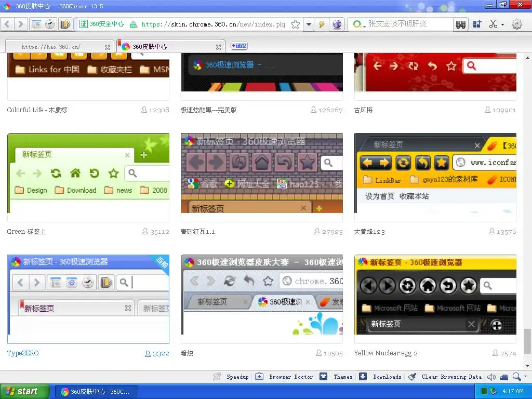Open a new tab with +TAB button
This screenshot has width=532, height=399.
coord(239,46)
